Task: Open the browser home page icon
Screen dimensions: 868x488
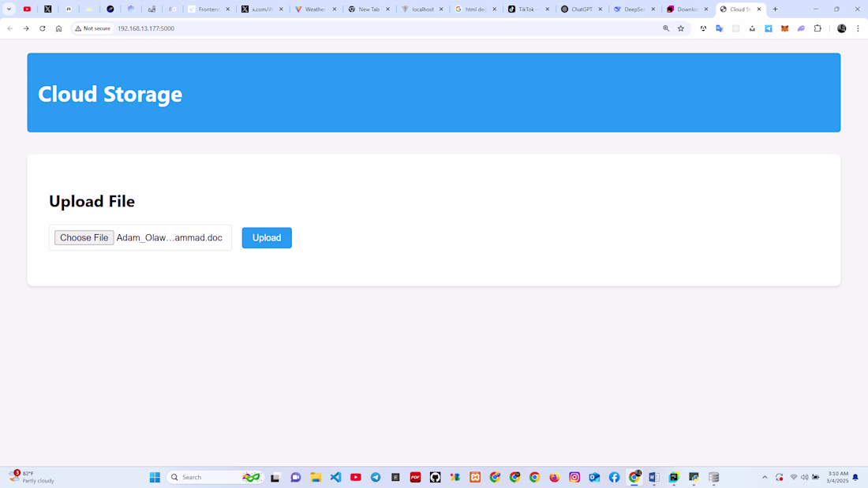Action: [x=58, y=28]
